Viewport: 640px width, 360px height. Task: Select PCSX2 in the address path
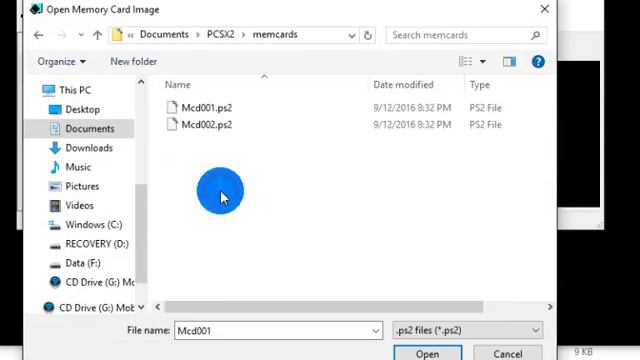click(x=220, y=35)
